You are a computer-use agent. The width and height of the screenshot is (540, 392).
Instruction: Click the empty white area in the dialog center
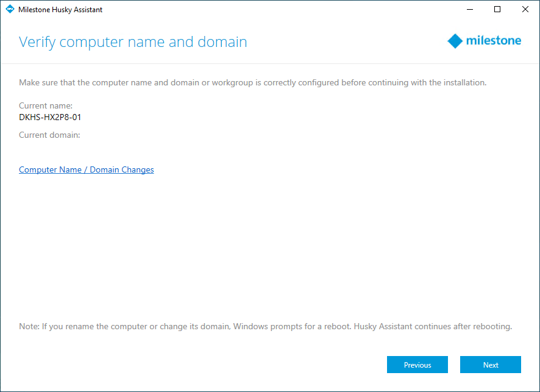(269, 244)
